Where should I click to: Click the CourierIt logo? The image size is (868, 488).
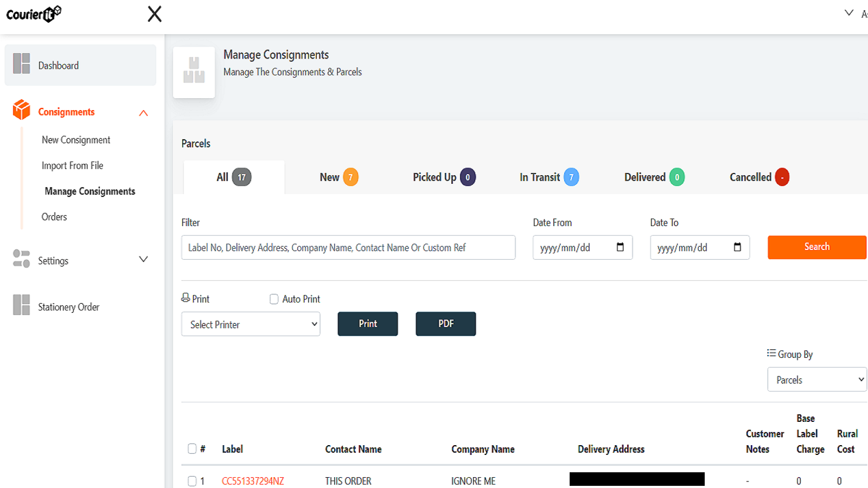point(33,14)
